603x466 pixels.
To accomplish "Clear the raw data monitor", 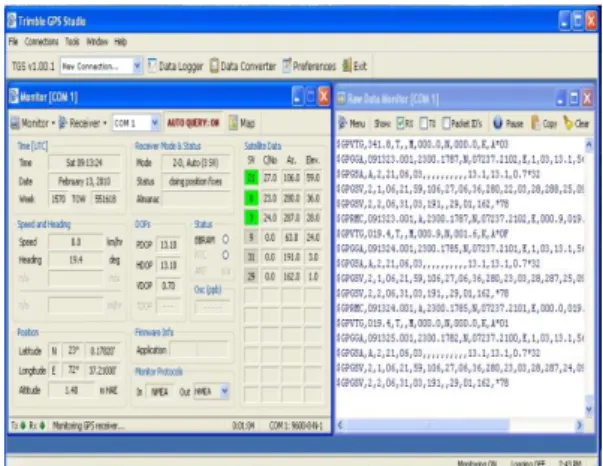I will click(576, 123).
